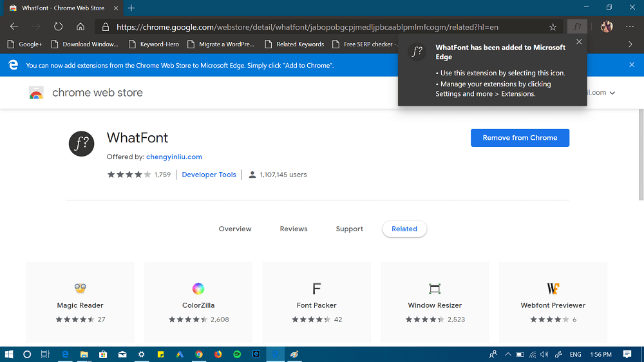This screenshot has width=644, height=362.
Task: Open the 1:56 PM clock
Action: point(601,354)
